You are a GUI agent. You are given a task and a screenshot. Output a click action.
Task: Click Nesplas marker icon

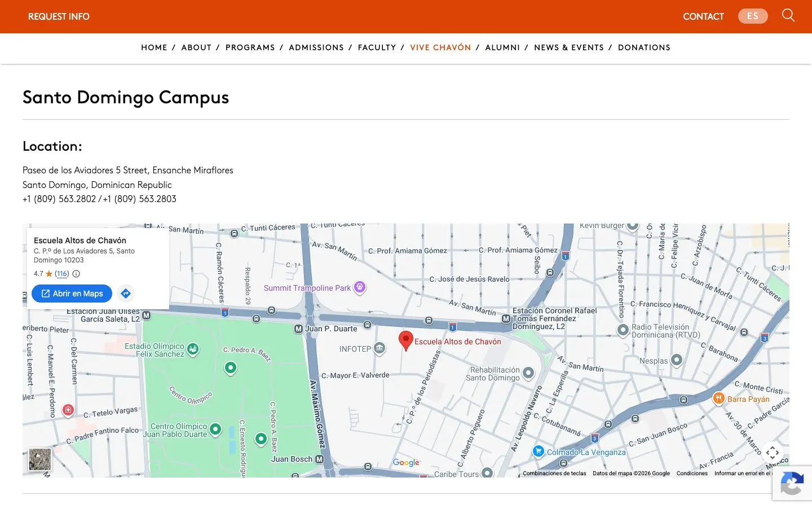677,360
